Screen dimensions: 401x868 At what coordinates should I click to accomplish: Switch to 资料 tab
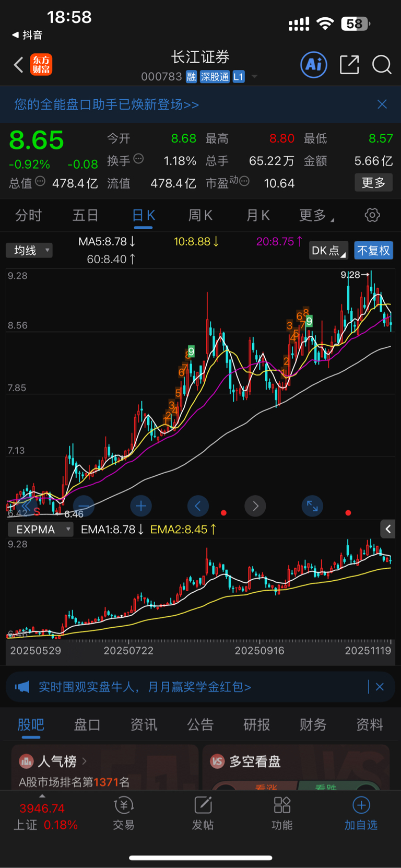pos(370,724)
